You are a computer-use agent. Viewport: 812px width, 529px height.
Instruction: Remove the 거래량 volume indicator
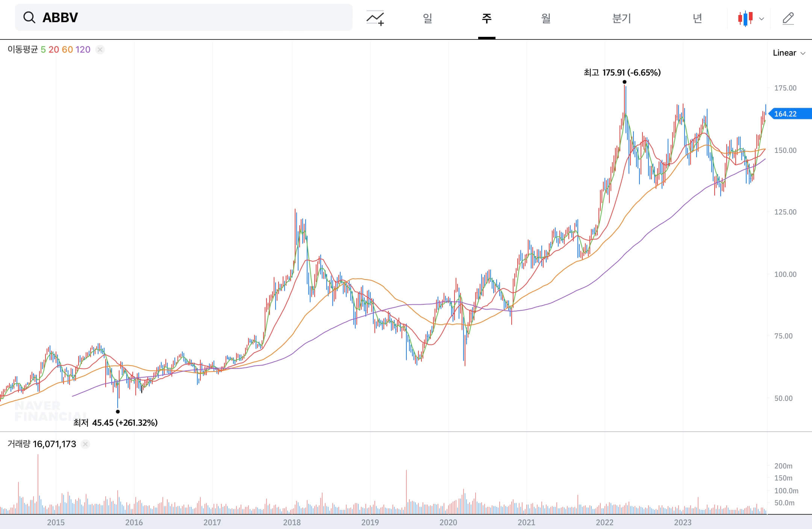pyautogui.click(x=86, y=444)
